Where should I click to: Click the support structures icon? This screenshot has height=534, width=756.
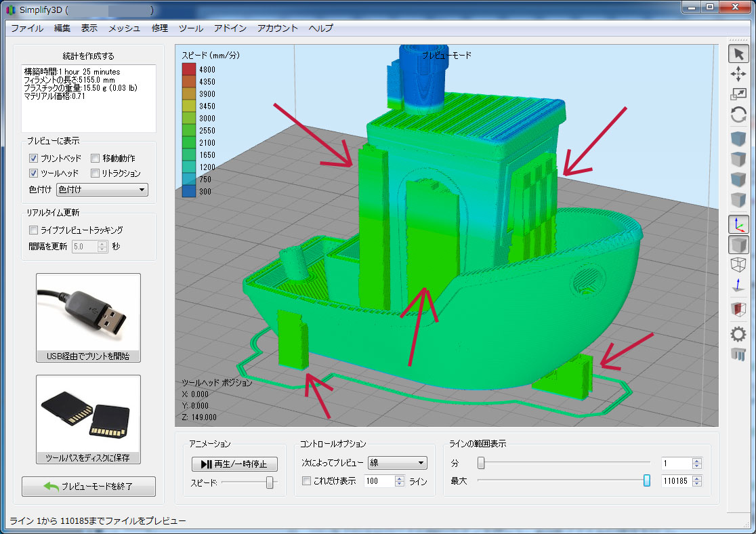point(738,354)
